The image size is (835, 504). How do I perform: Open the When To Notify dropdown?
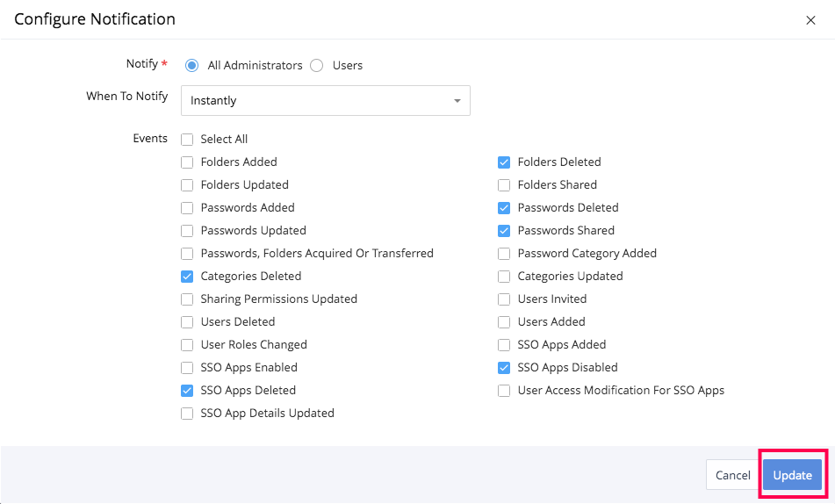pos(326,100)
